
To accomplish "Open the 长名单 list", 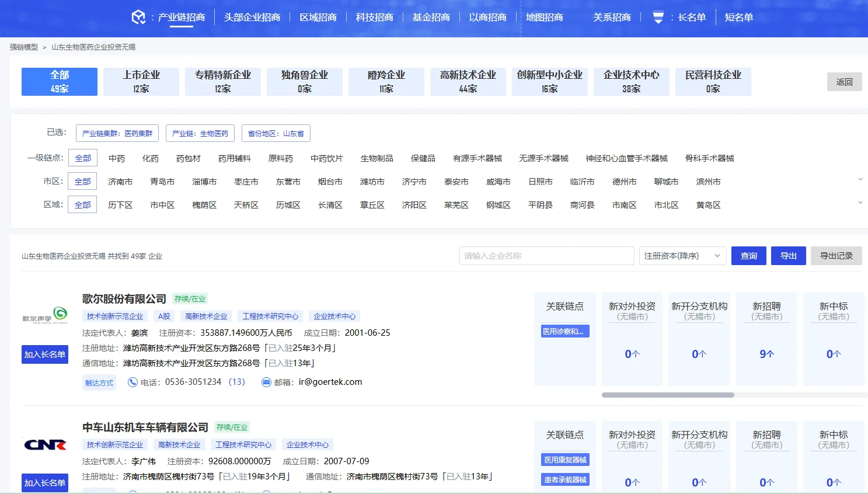I will point(692,18).
